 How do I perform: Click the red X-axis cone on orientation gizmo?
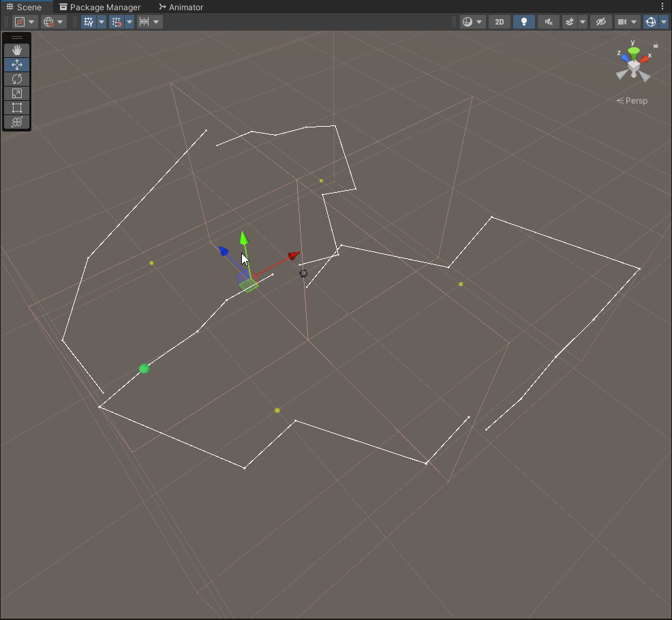pyautogui.click(x=645, y=59)
